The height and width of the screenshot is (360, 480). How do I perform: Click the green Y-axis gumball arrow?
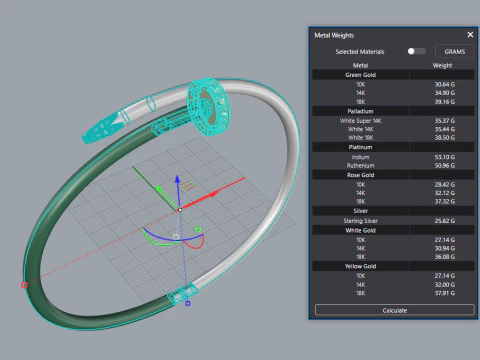pos(159,189)
